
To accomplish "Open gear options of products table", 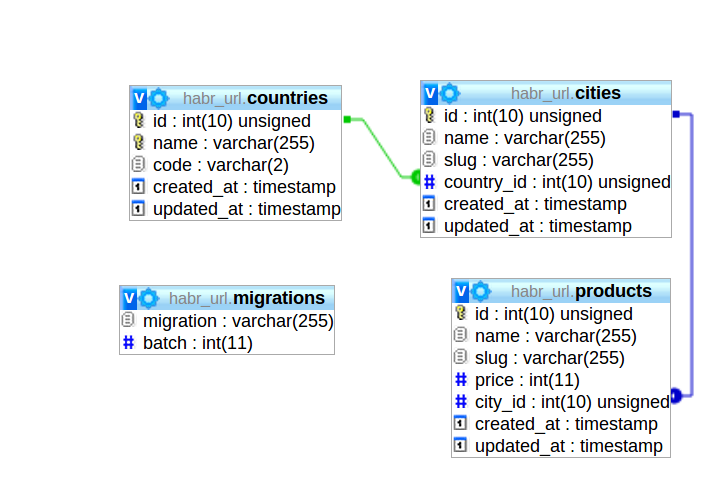I will click(x=481, y=292).
